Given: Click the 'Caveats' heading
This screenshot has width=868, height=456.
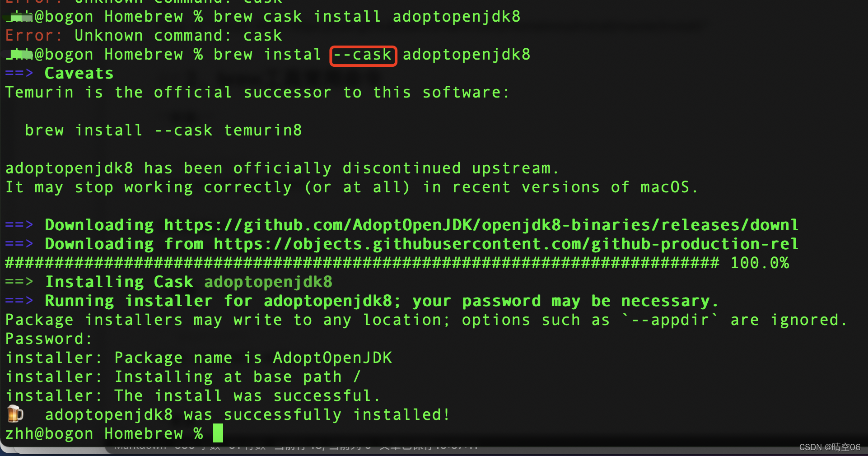Looking at the screenshot, I should pyautogui.click(x=79, y=73).
